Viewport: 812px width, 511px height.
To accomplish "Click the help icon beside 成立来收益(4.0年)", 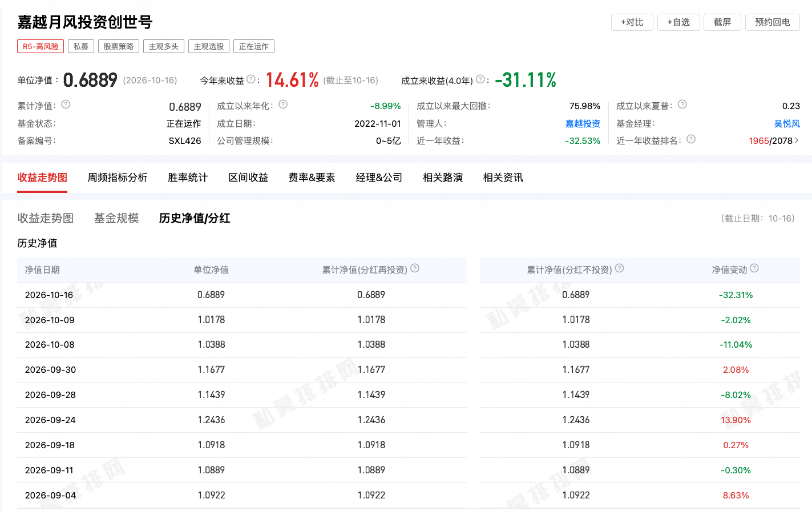I will point(480,79).
